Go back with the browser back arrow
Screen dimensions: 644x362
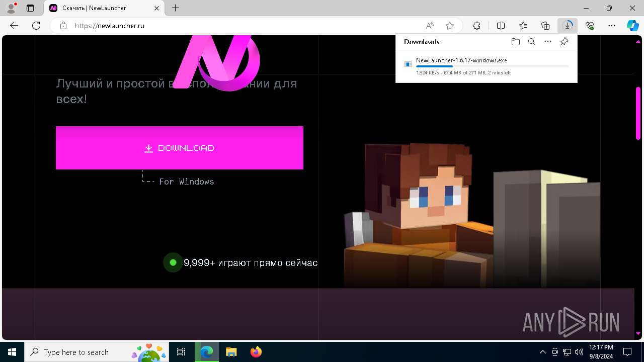(14, 26)
